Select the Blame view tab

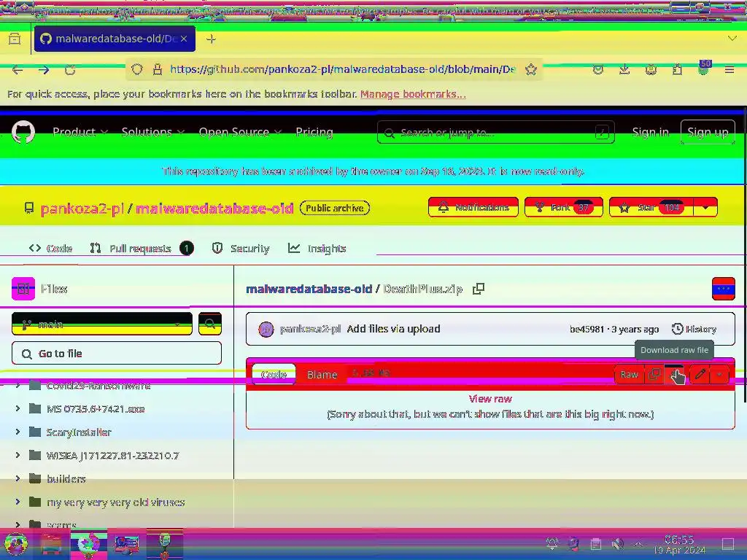pos(322,374)
